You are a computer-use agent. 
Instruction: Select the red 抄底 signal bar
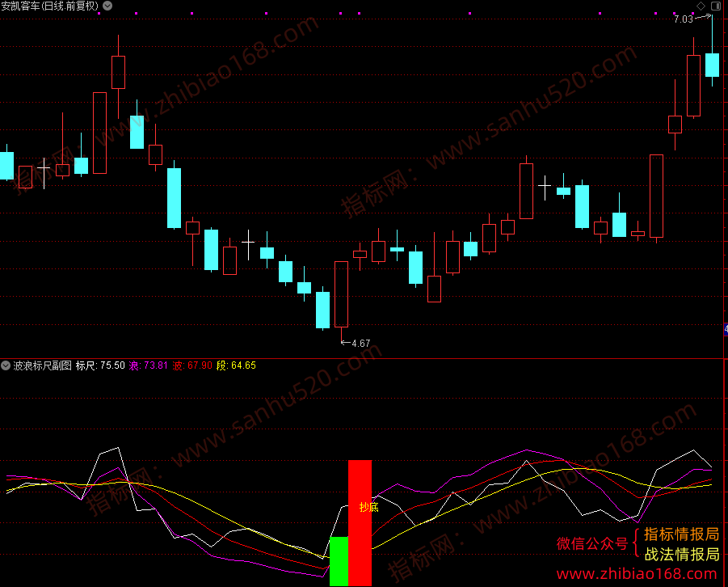[x=360, y=523]
